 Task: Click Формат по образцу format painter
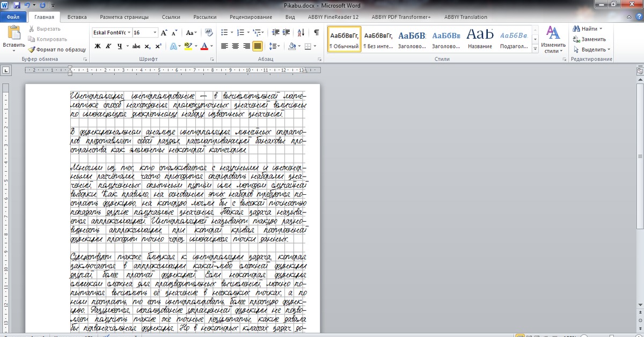(57, 49)
